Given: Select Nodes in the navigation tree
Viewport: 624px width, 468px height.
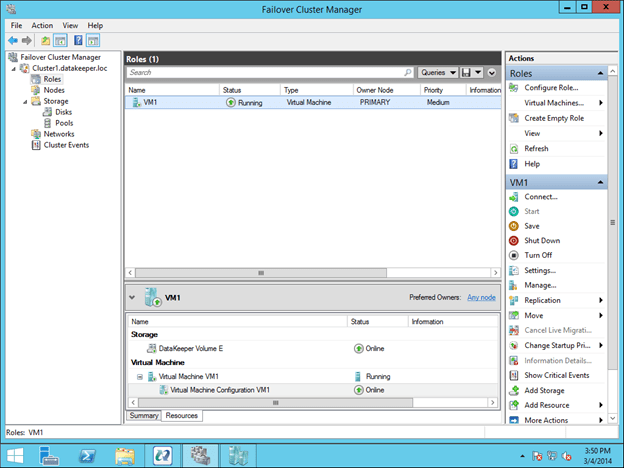Looking at the screenshot, I should (x=54, y=90).
